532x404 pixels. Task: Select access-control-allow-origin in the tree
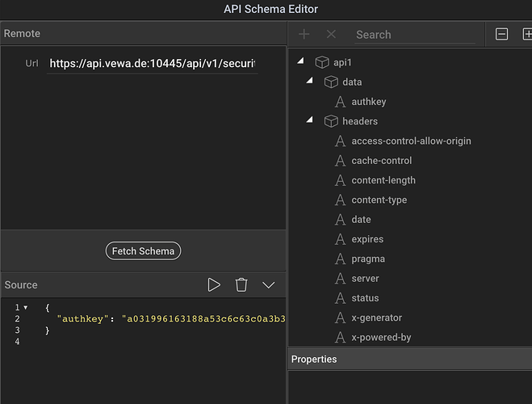pos(411,141)
